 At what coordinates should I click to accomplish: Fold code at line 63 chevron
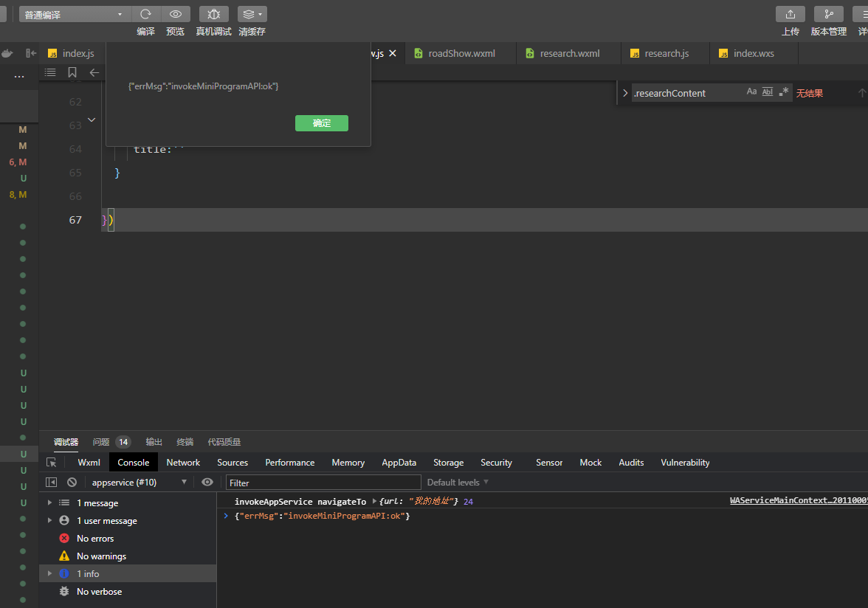coord(92,120)
